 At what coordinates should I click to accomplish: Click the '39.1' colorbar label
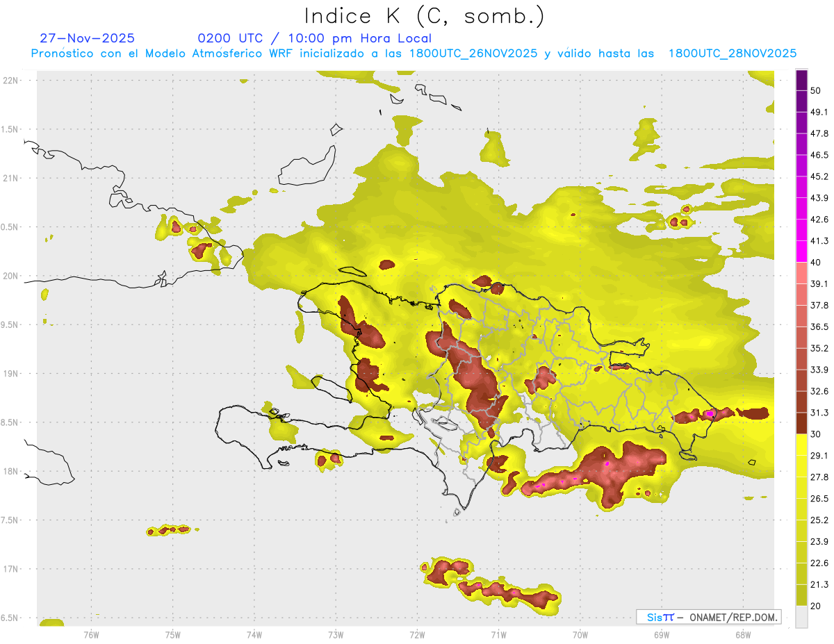click(819, 284)
